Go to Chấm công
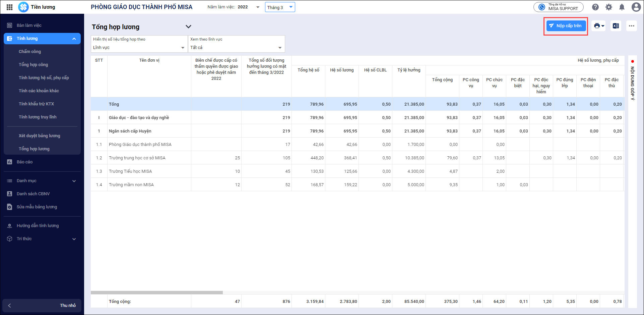Screen dimensions: 644x315 coord(30,51)
